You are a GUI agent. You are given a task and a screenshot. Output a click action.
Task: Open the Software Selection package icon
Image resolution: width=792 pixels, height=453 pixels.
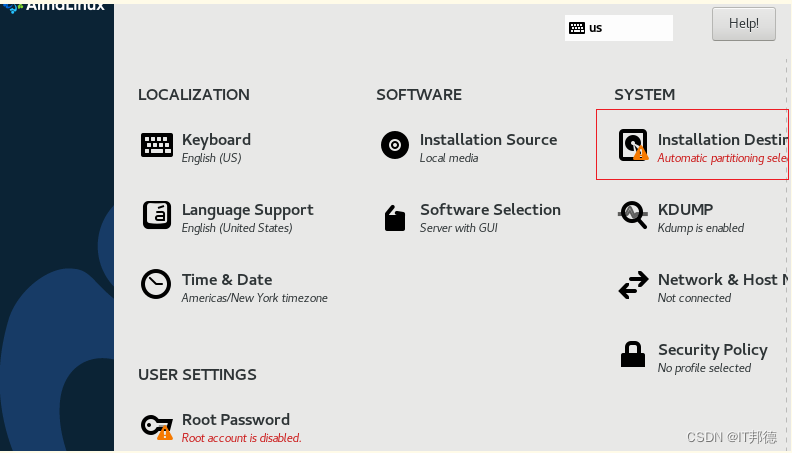tap(394, 218)
